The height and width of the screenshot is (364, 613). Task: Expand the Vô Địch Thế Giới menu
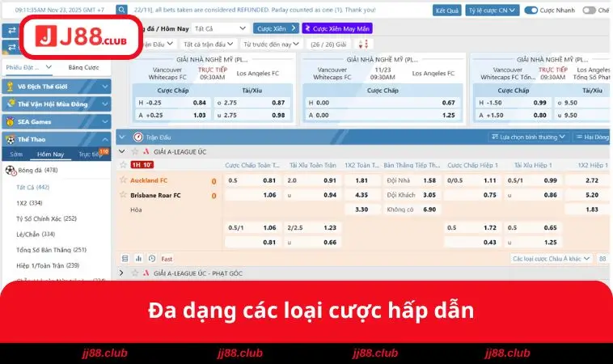[105, 87]
